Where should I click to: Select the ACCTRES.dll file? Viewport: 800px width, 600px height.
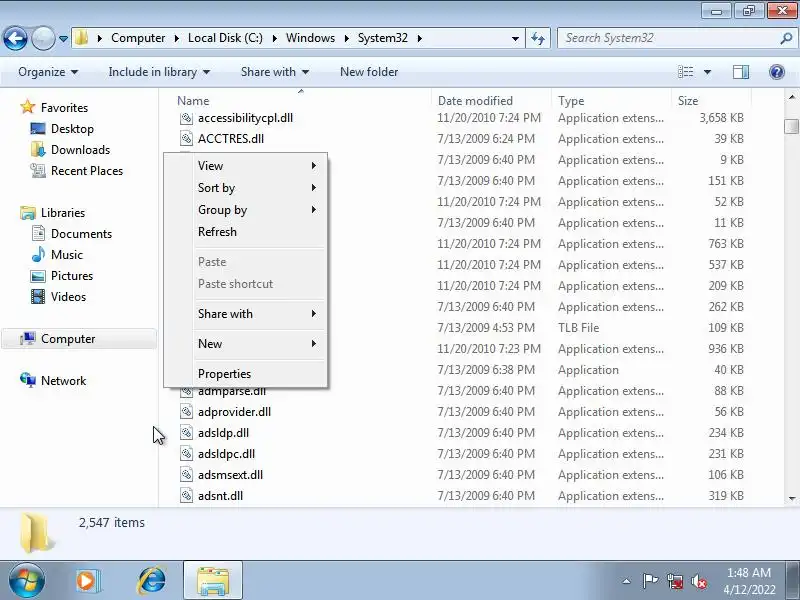click(x=231, y=139)
